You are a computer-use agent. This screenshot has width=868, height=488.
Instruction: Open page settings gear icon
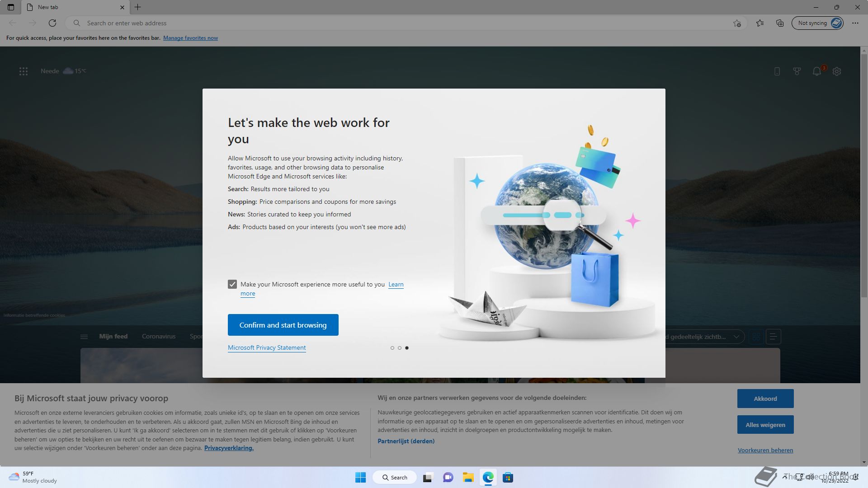point(837,71)
